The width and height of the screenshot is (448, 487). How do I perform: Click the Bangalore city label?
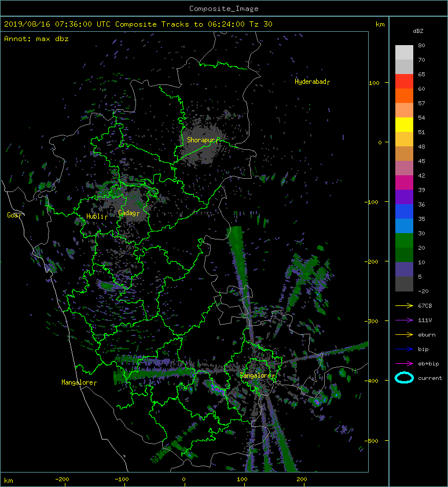point(256,375)
